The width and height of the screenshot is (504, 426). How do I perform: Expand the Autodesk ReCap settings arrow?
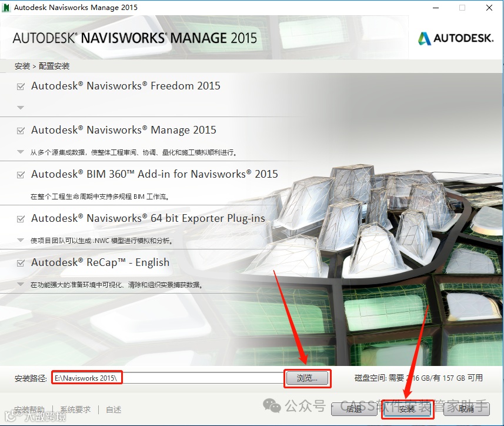[21, 284]
